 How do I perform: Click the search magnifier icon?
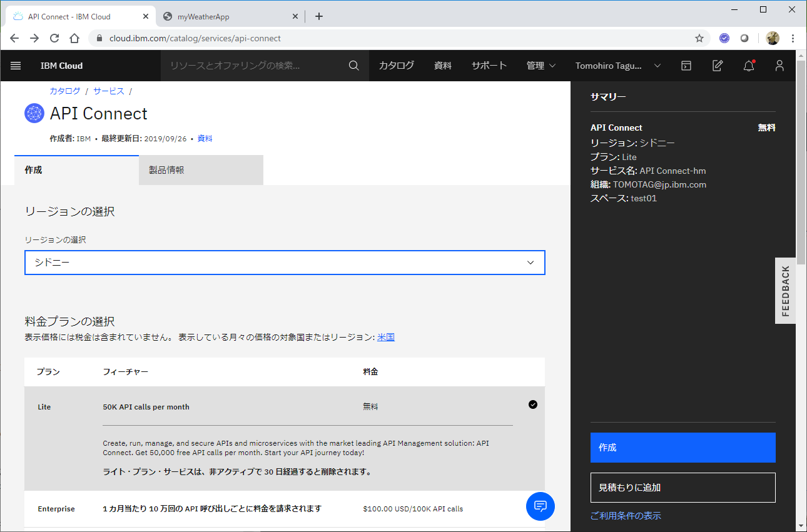pyautogui.click(x=353, y=66)
